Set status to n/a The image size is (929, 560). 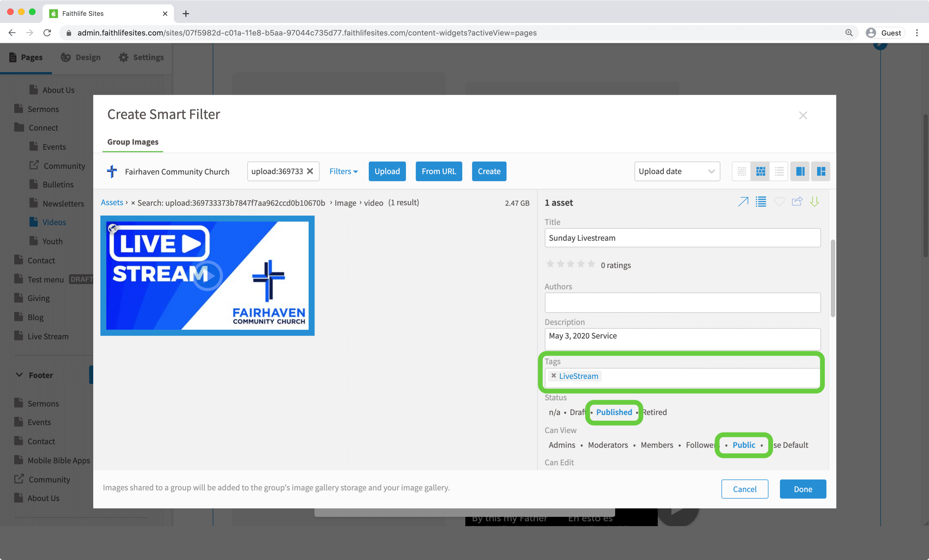click(554, 412)
